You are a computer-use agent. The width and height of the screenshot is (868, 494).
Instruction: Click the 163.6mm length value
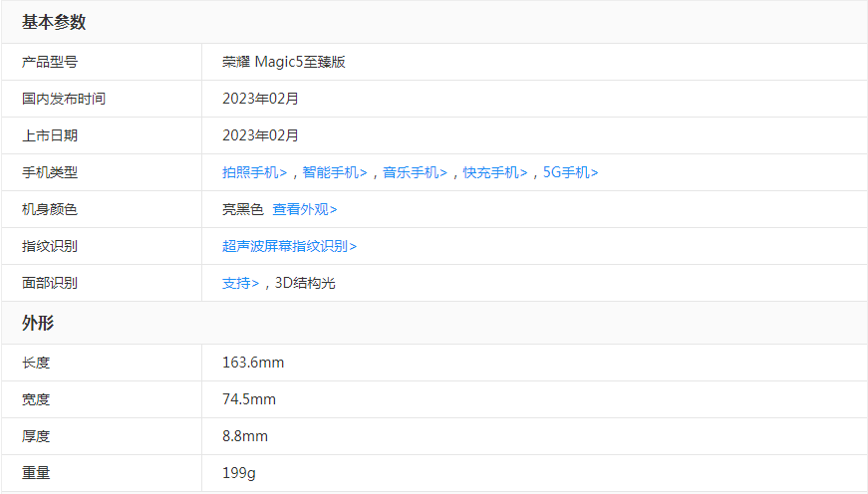pos(253,363)
